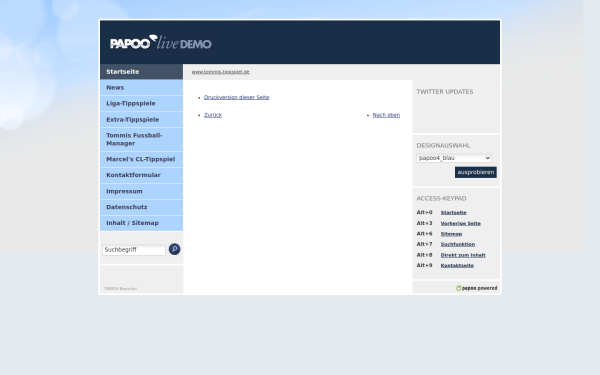600x375 pixels.
Task: Click the Sitemap keypad link
Action: (x=451, y=234)
